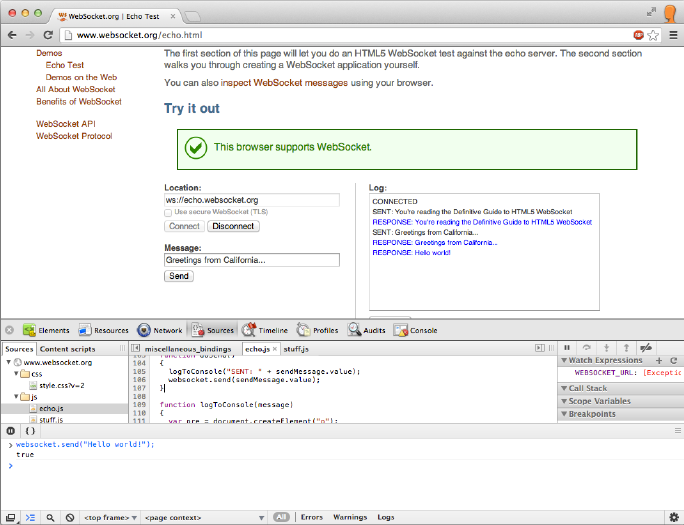Step into next function call
Viewport: 684px width, 525px height.
click(606, 348)
